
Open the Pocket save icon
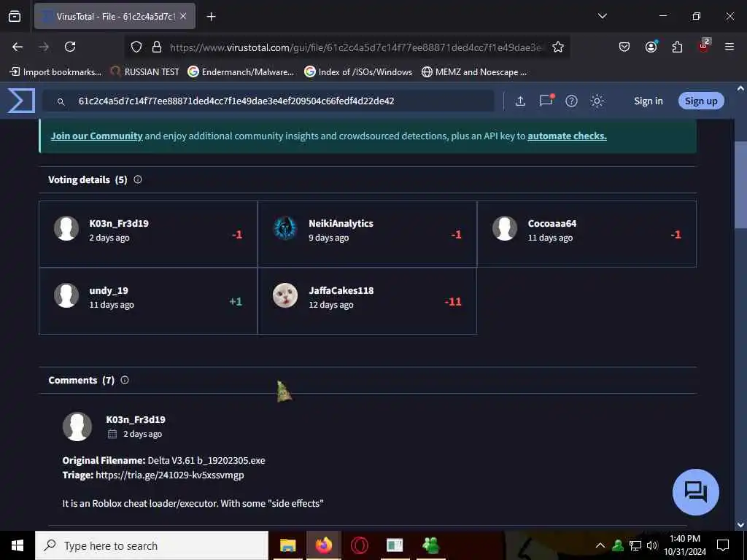[x=624, y=47]
